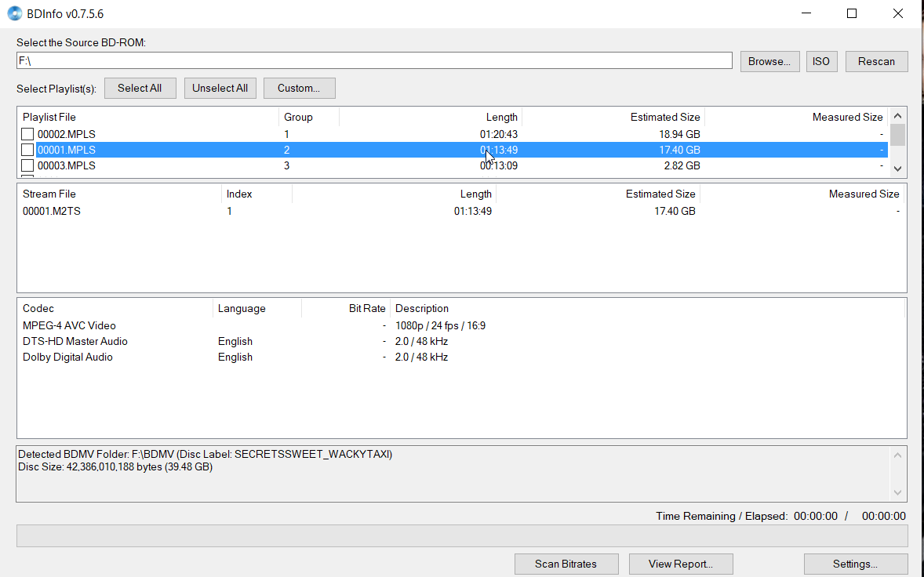This screenshot has width=924, height=577.
Task: Open the Custom... playlist dialog
Action: click(x=299, y=89)
